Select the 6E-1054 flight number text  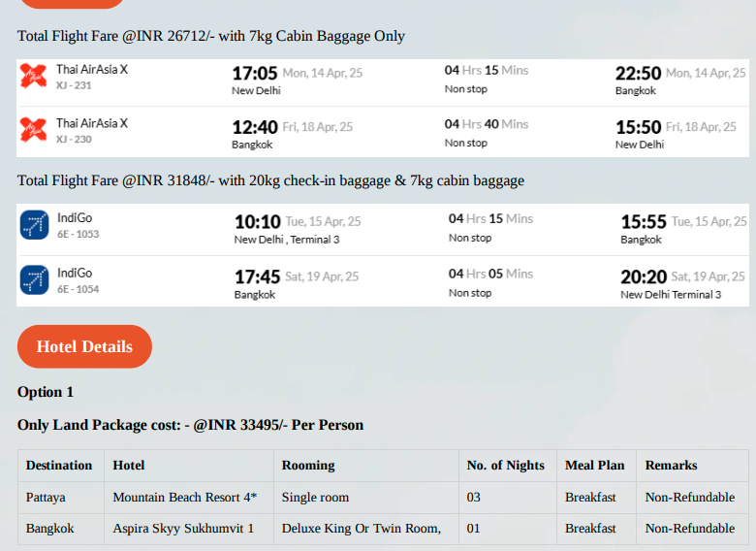[79, 289]
